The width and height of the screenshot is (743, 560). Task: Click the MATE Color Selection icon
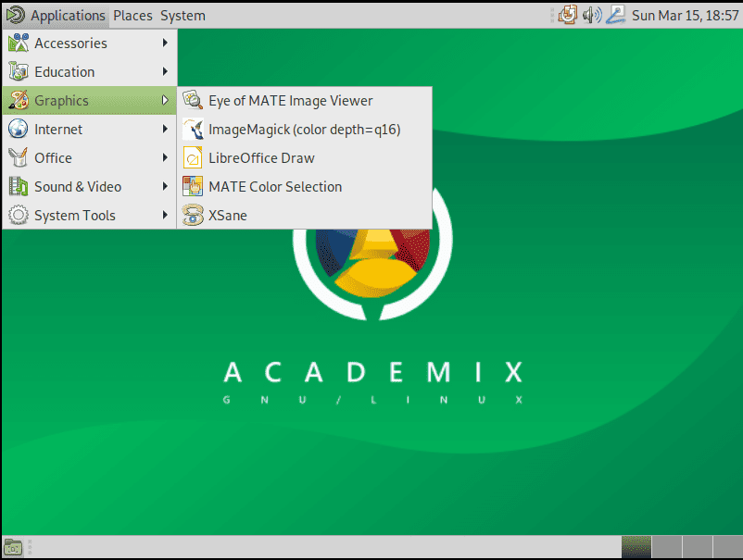(x=193, y=186)
